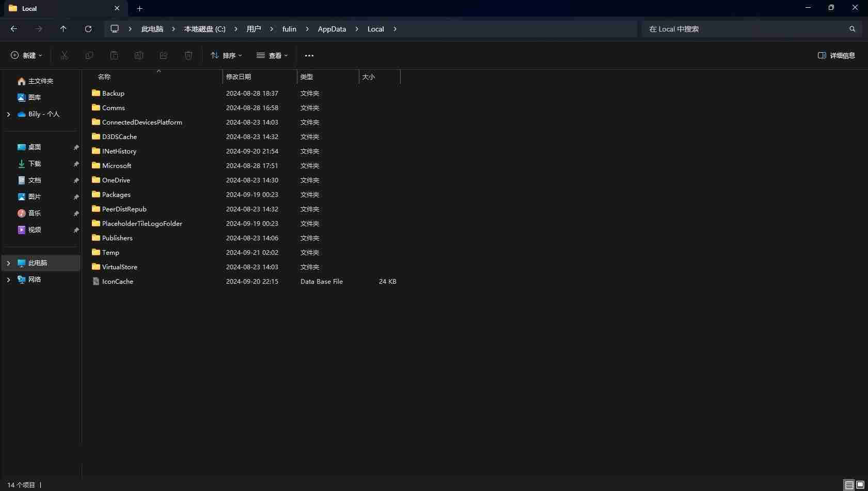Open the 查看 view dropdown
Image resolution: width=868 pixels, height=491 pixels.
(x=272, y=55)
